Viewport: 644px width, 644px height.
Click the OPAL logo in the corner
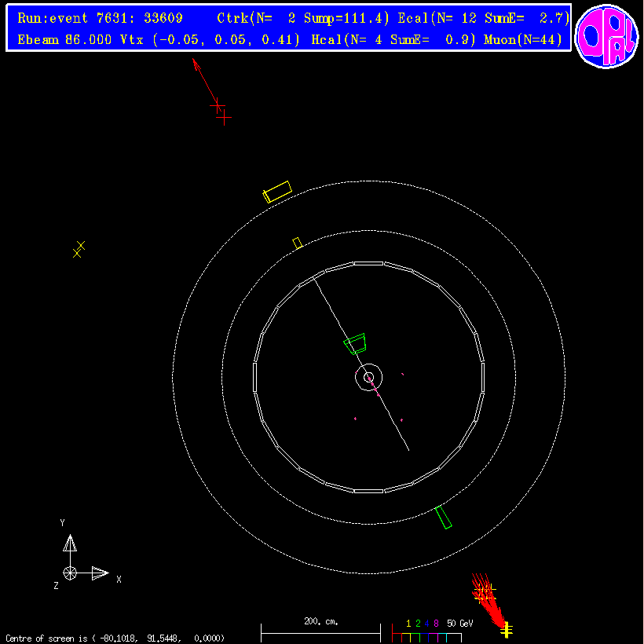(x=606, y=35)
